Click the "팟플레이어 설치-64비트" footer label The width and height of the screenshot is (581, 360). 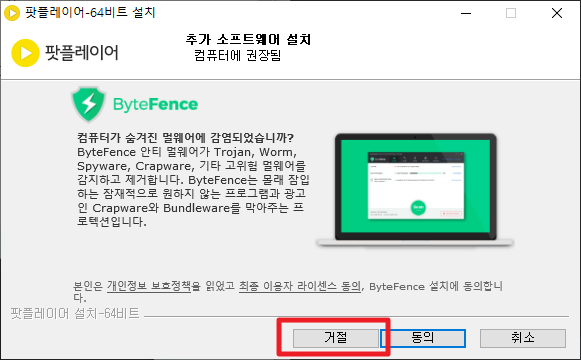point(75,313)
